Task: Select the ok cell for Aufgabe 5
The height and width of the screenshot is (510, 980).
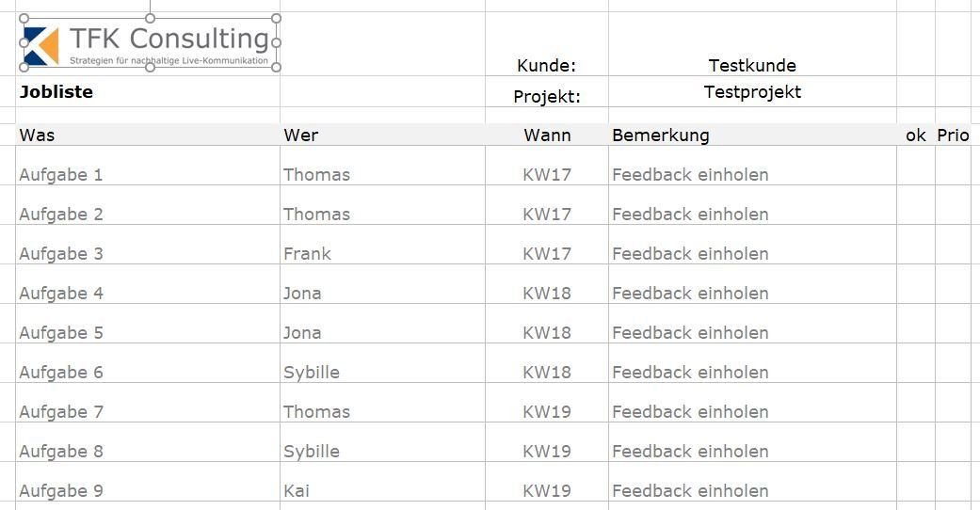Action: tap(916, 324)
